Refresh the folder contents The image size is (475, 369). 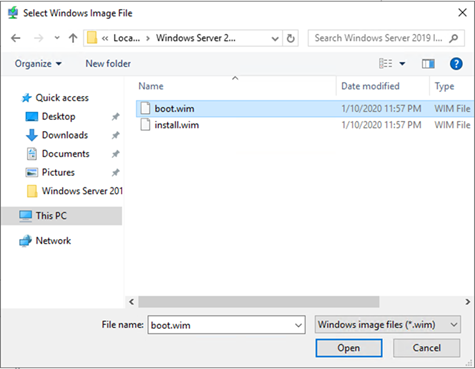pyautogui.click(x=291, y=39)
